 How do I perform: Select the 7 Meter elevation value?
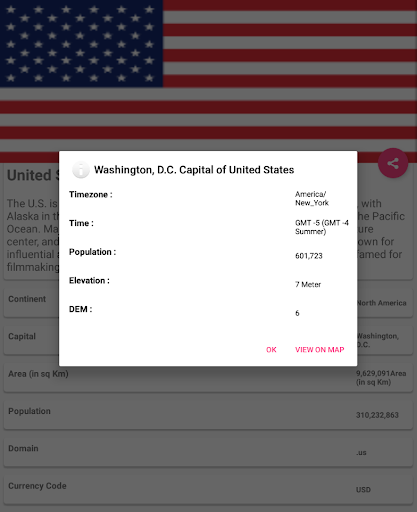308,284
